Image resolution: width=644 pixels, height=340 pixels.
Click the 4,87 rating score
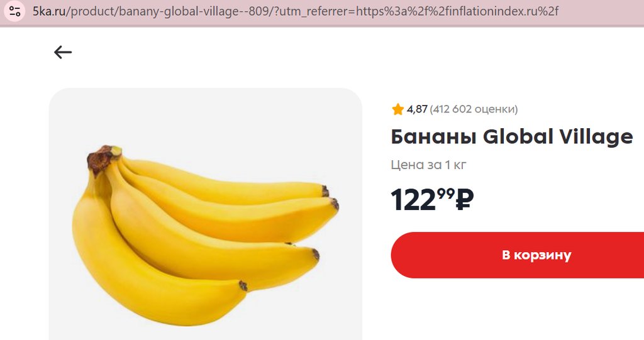[417, 109]
